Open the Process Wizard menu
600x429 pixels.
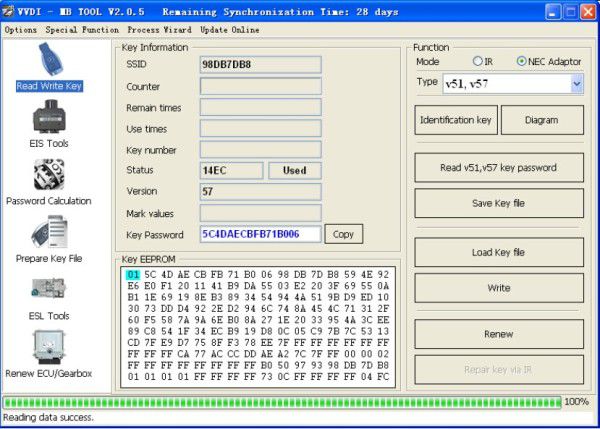(159, 30)
